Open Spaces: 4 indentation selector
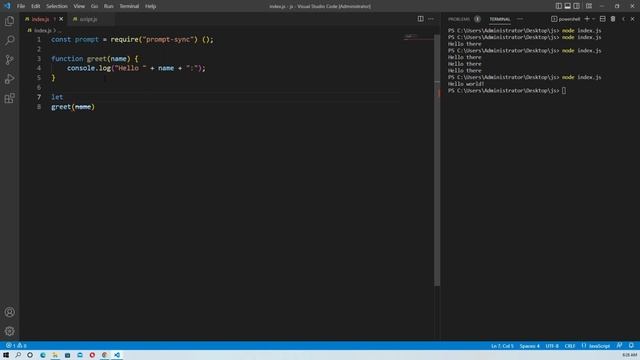The image size is (640, 360). tap(529, 346)
